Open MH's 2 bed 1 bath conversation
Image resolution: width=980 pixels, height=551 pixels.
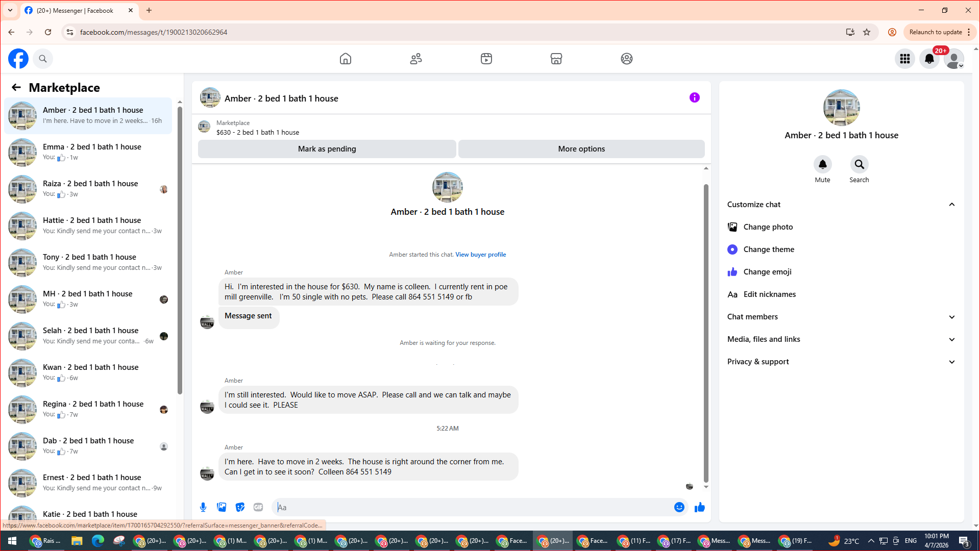[88, 299]
